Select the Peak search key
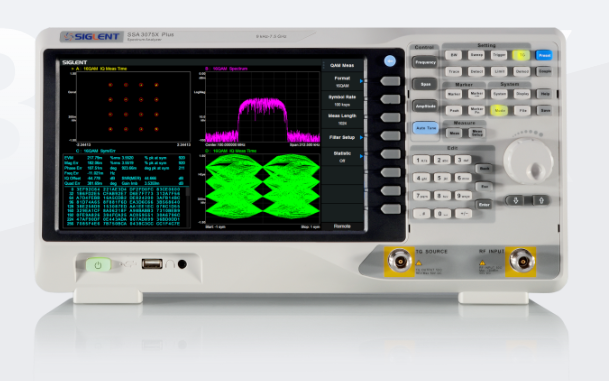This screenshot has width=609, height=381. click(454, 111)
